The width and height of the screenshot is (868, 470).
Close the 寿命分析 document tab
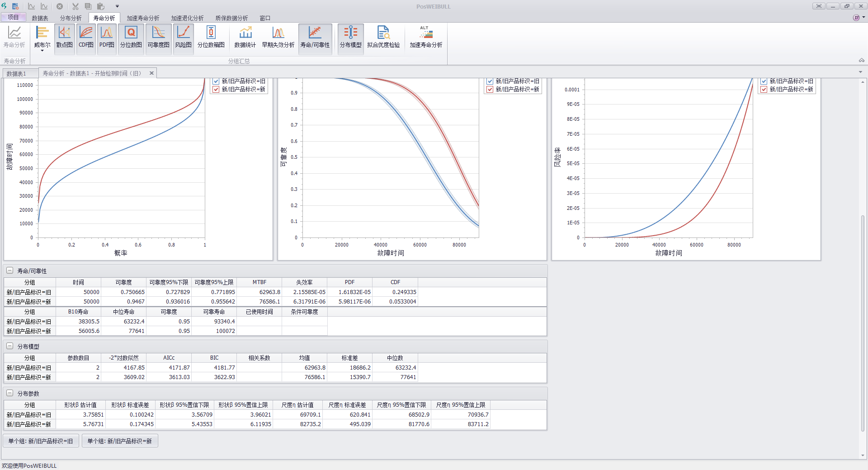pos(151,73)
